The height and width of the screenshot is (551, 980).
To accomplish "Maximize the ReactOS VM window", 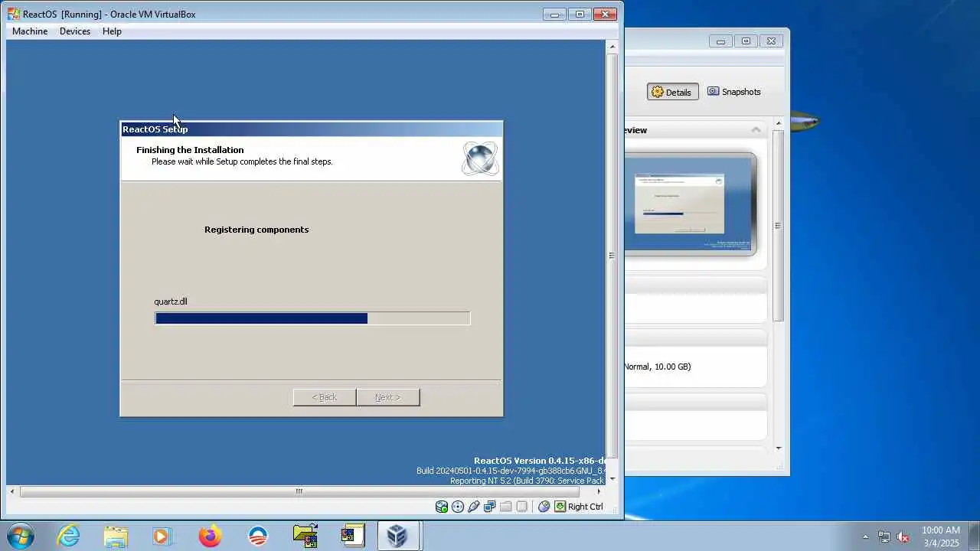I will click(x=580, y=14).
